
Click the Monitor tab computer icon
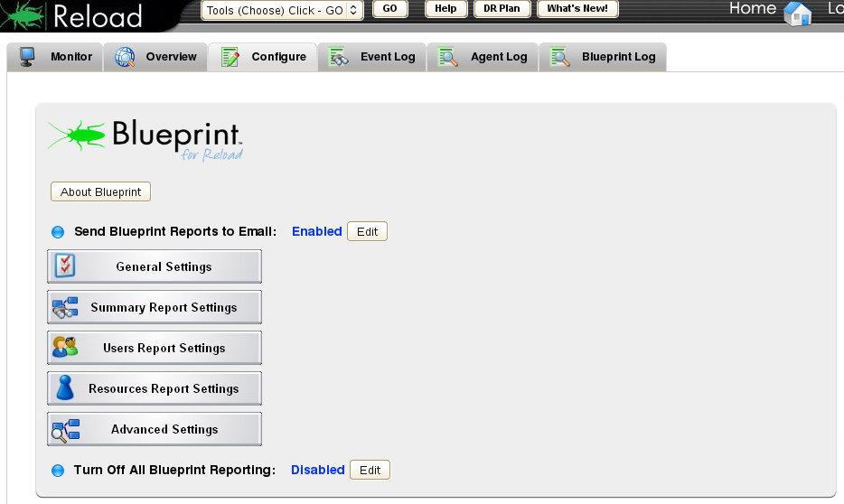[x=27, y=57]
